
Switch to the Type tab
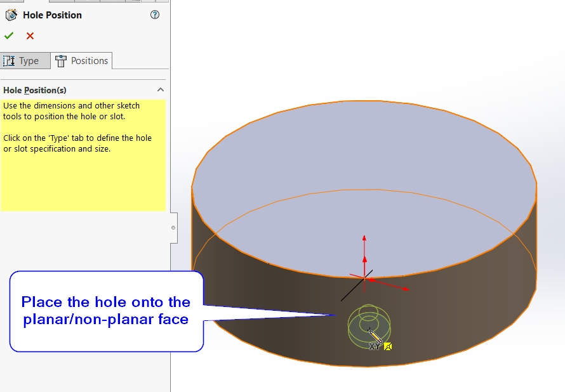tap(25, 61)
